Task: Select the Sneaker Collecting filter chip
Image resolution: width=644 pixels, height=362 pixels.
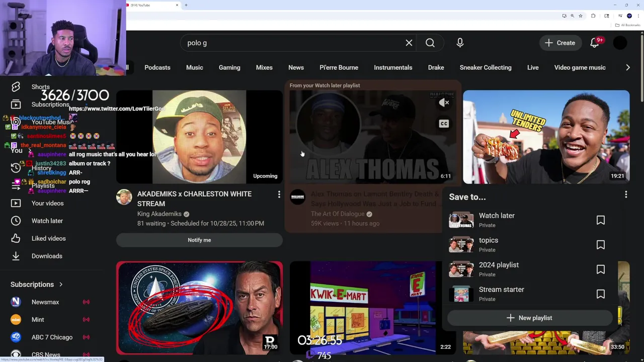Action: (486, 67)
